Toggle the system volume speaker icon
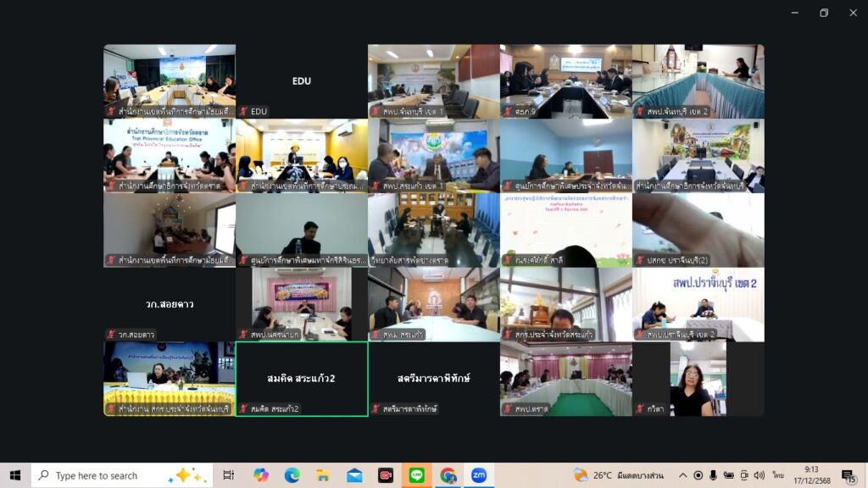The width and height of the screenshot is (868, 488). (x=759, y=475)
